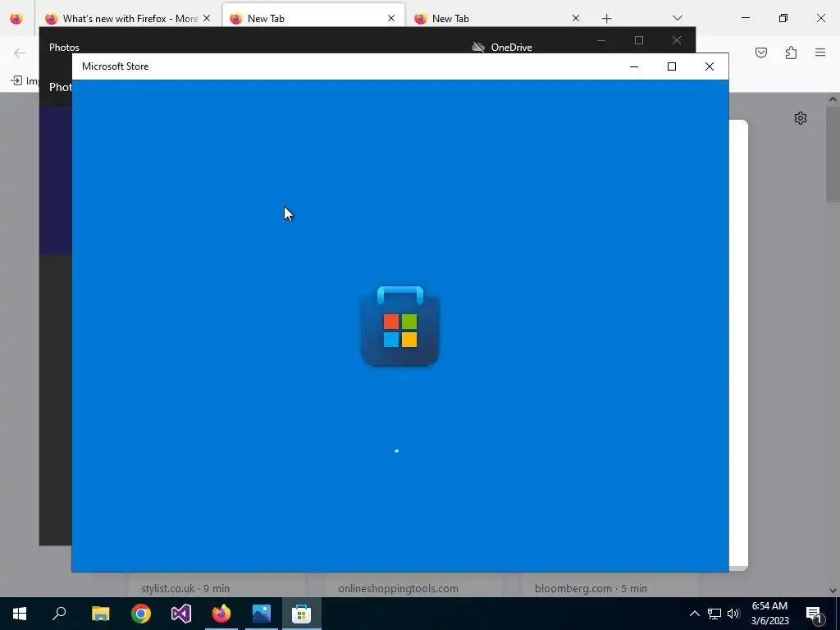The image size is (840, 630).
Task: Click Firefox Save to Pocket icon
Action: click(x=761, y=52)
